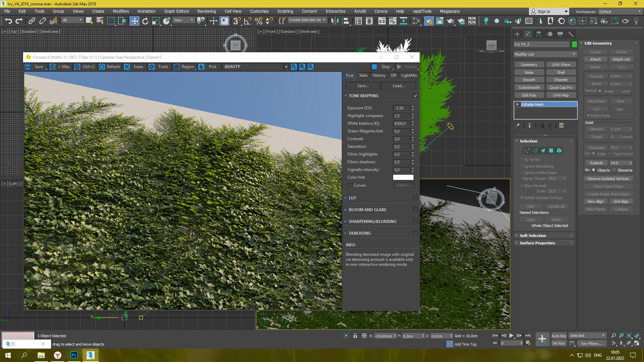The height and width of the screenshot is (362, 644).
Task: Click the green object color swatch
Action: (574, 44)
